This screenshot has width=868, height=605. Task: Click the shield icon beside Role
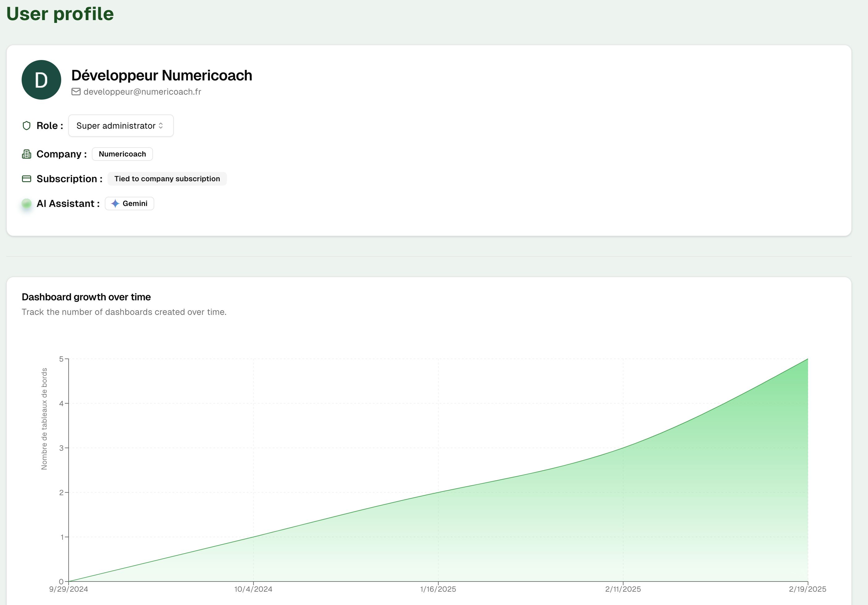click(27, 126)
